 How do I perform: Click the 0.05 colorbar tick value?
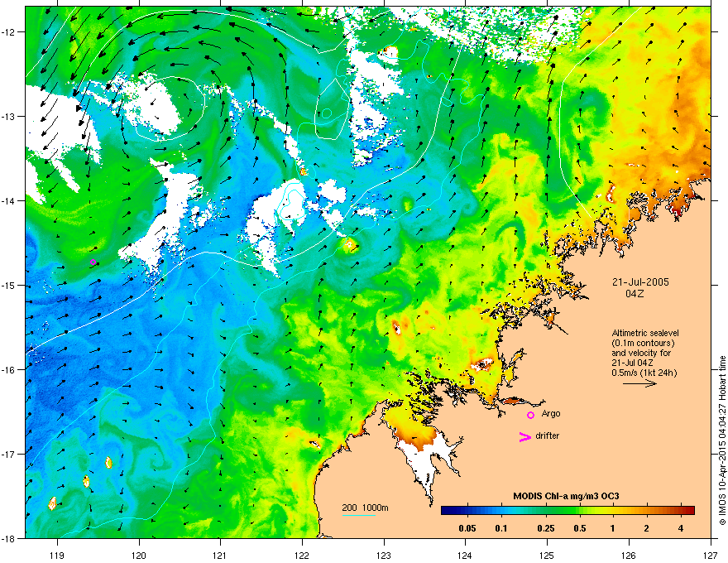coord(467,528)
